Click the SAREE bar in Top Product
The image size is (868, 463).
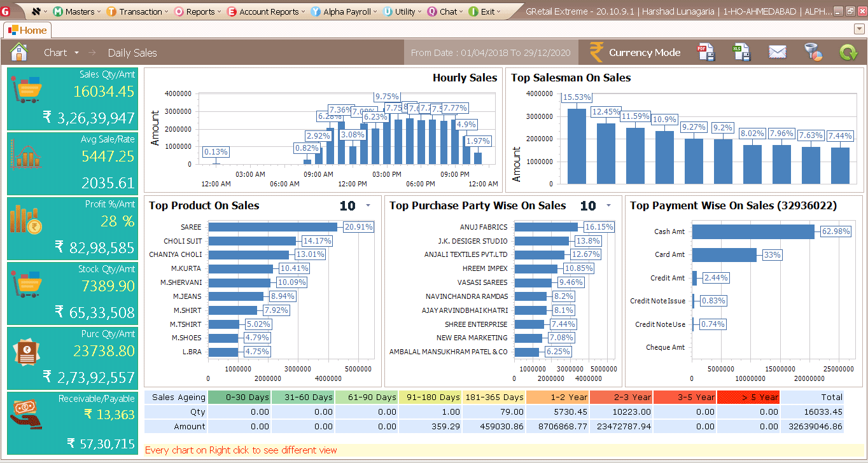272,227
